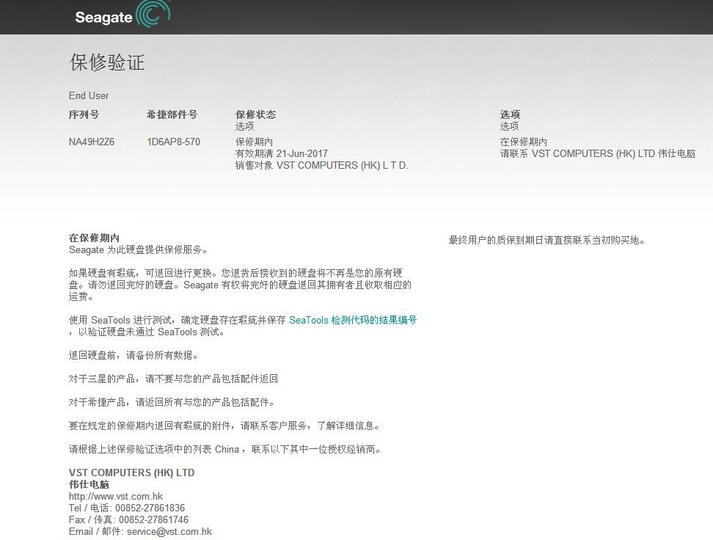Click the Fax number 00852-27861746
This screenshot has width=713, height=540.
(155, 520)
